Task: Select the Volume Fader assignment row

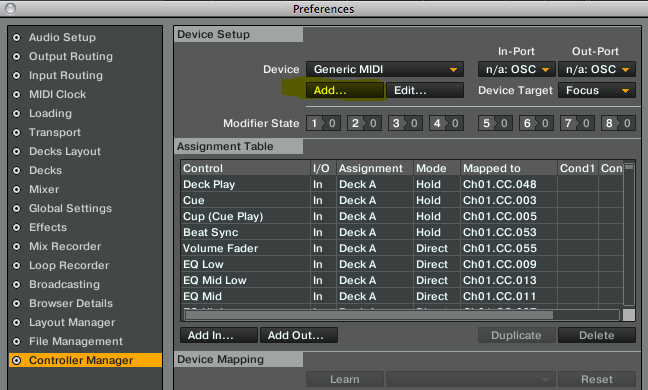Action: (402, 248)
